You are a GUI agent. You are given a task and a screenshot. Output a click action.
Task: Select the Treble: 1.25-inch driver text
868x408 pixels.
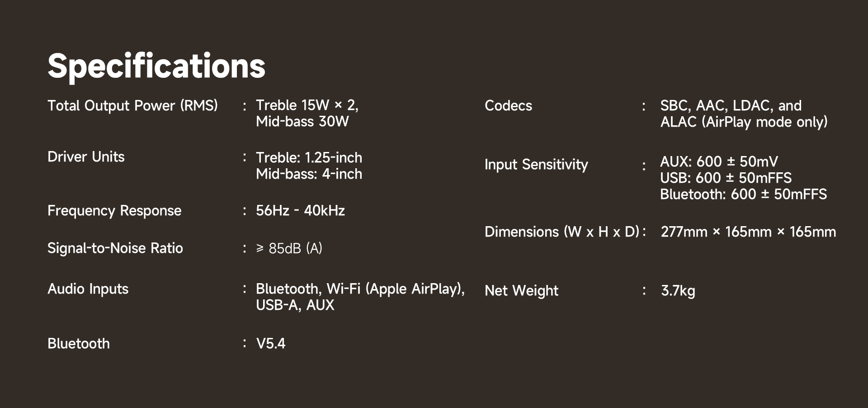[x=309, y=158]
